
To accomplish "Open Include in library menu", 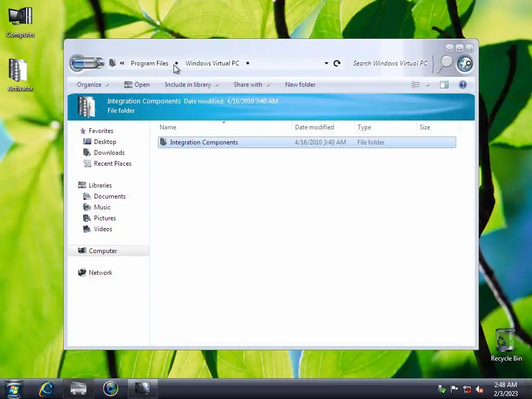I will [x=191, y=85].
